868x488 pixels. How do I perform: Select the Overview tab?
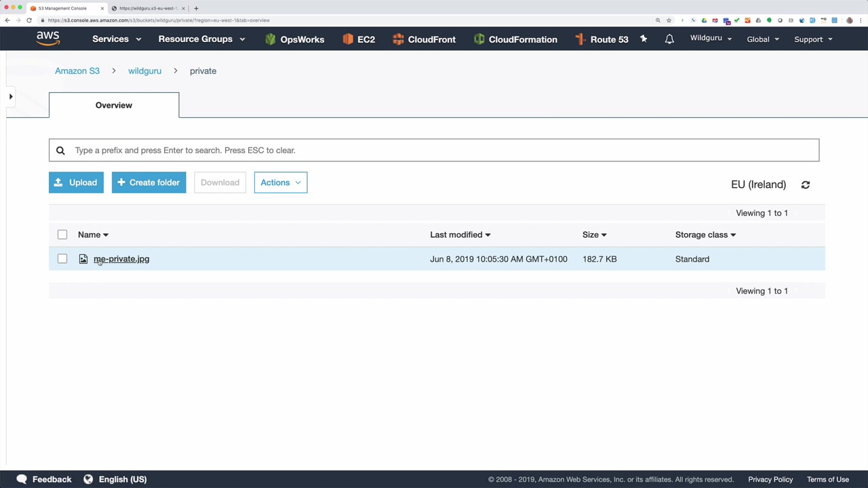point(114,105)
